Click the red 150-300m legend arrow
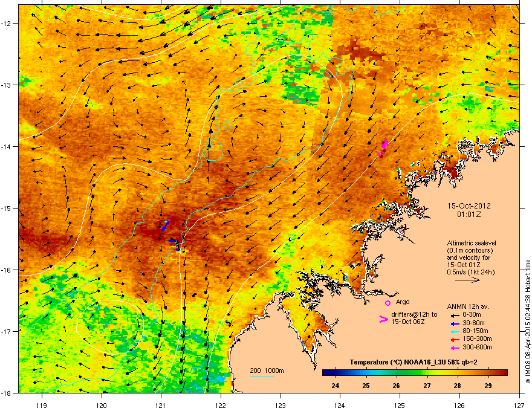This screenshot has height=411, width=532. [454, 340]
